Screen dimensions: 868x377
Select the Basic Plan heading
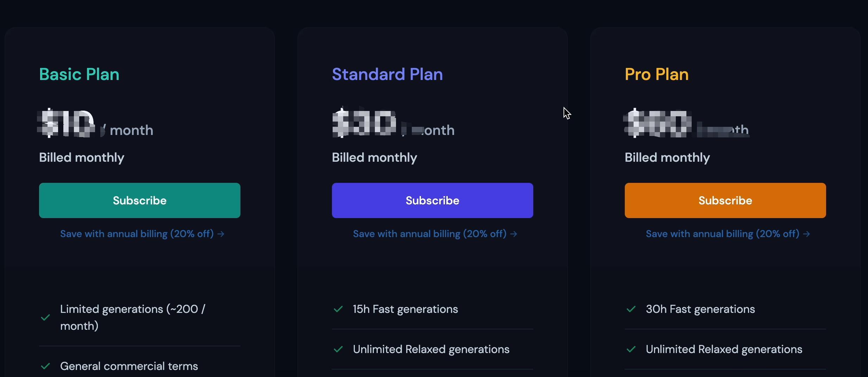[x=79, y=74]
